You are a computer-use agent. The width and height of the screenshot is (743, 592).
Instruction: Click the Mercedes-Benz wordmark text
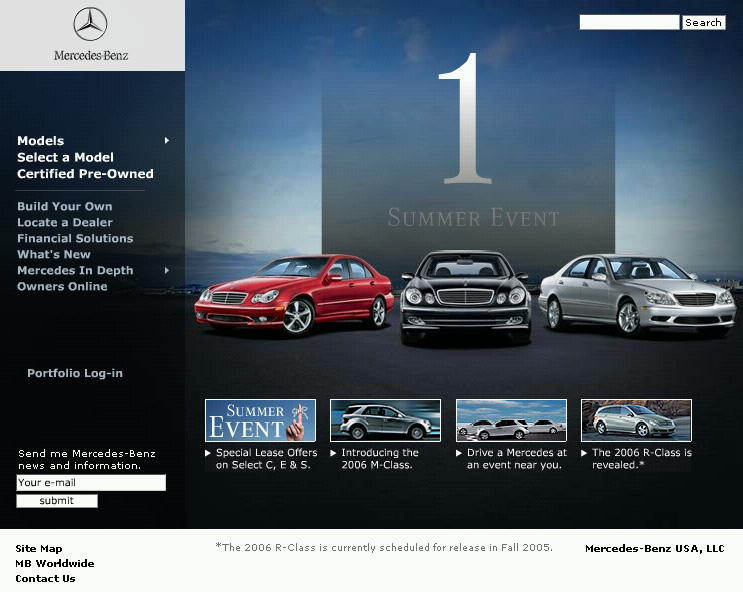[91, 55]
